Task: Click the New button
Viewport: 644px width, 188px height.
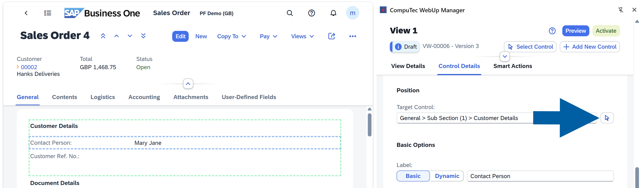Action: tap(201, 36)
